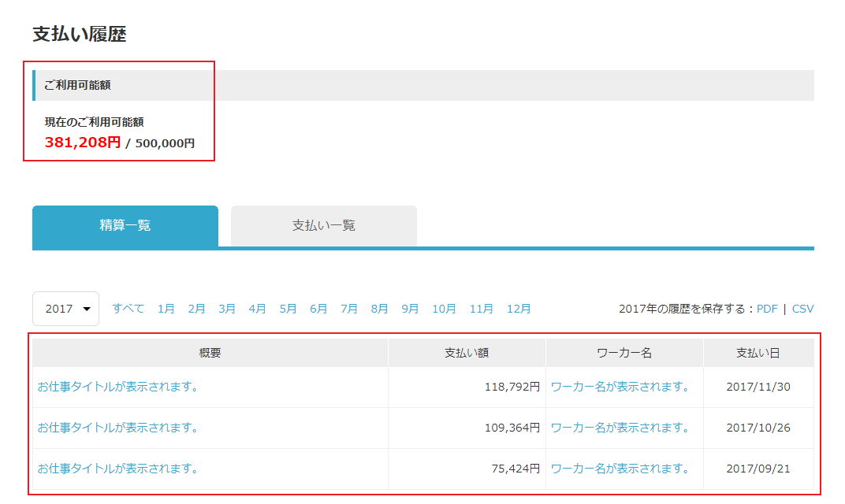Open worker name link dated 2017/11/30

point(620,387)
